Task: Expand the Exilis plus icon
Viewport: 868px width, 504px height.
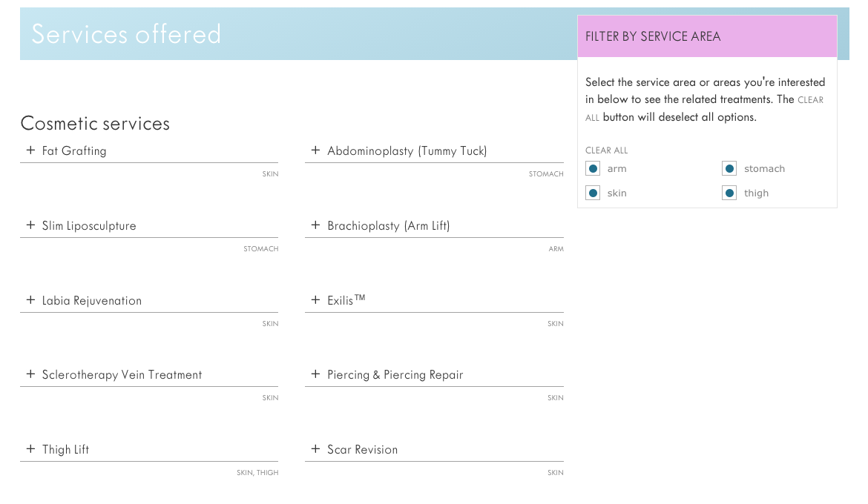Action: [315, 300]
